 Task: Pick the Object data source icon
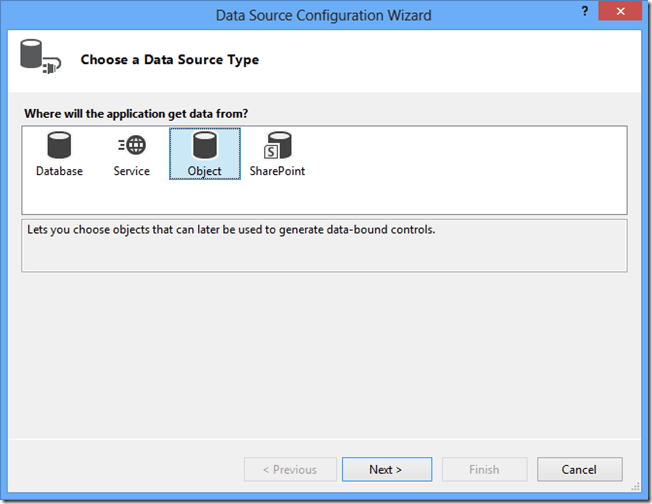(x=205, y=146)
